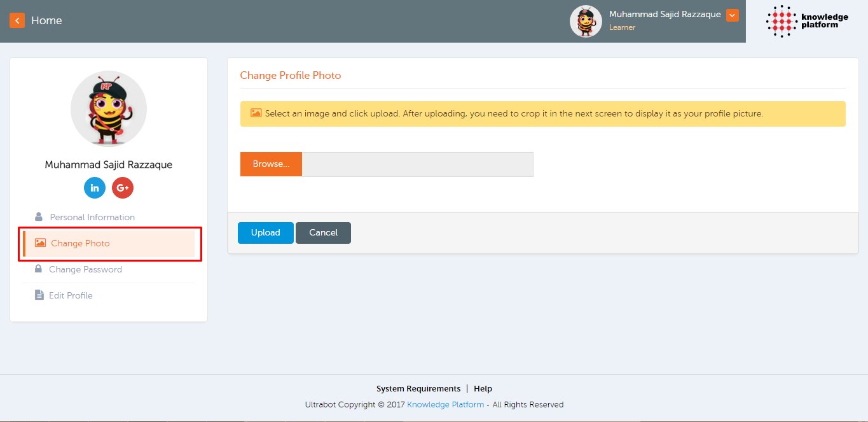Open the Google Plus social icon
Screen dimensions: 868x422
pos(123,188)
